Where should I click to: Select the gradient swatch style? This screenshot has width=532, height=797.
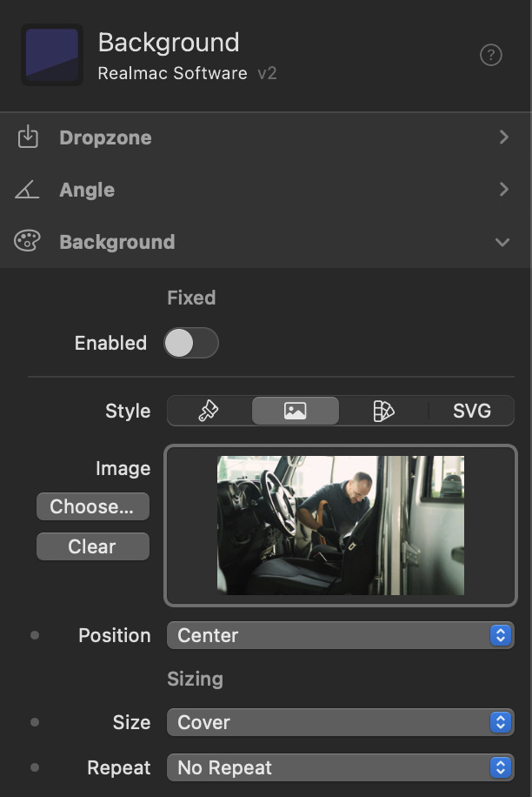pyautogui.click(x=383, y=411)
